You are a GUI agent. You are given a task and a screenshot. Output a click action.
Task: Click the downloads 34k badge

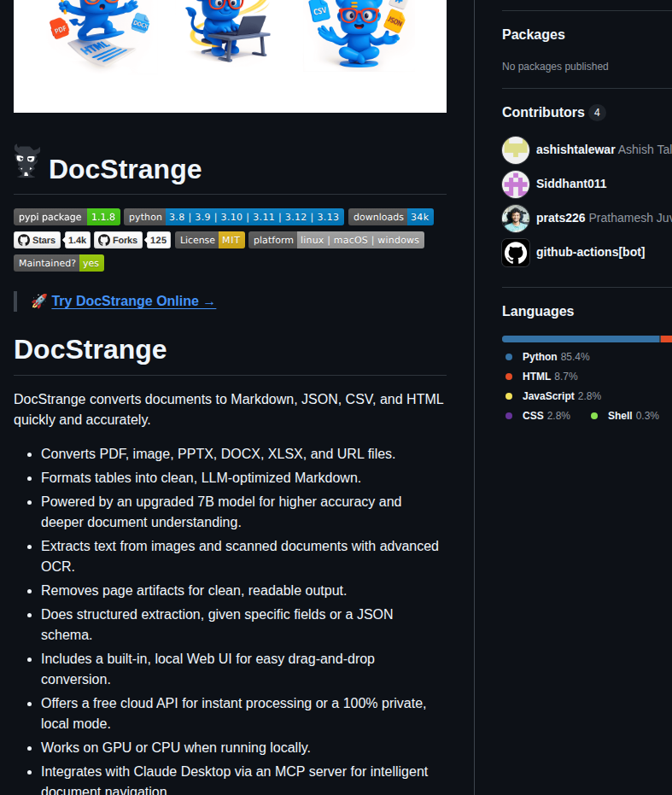(x=391, y=217)
